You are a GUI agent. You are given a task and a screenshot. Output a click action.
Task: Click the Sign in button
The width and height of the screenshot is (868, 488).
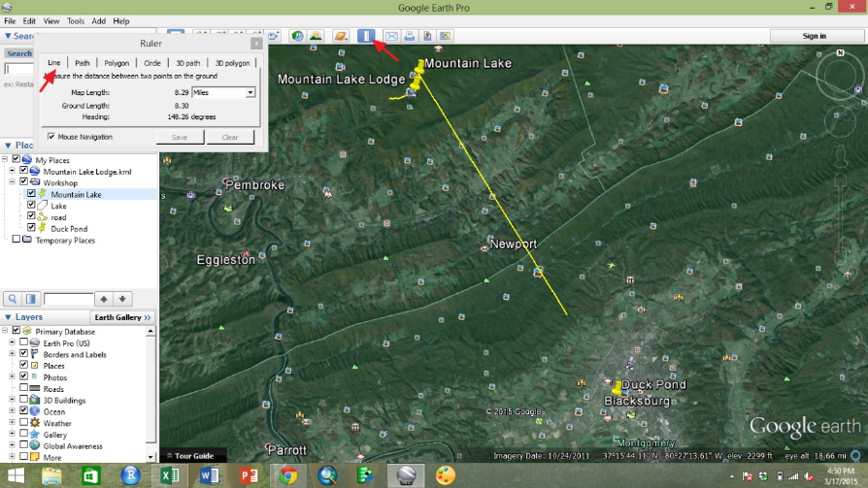(x=815, y=36)
